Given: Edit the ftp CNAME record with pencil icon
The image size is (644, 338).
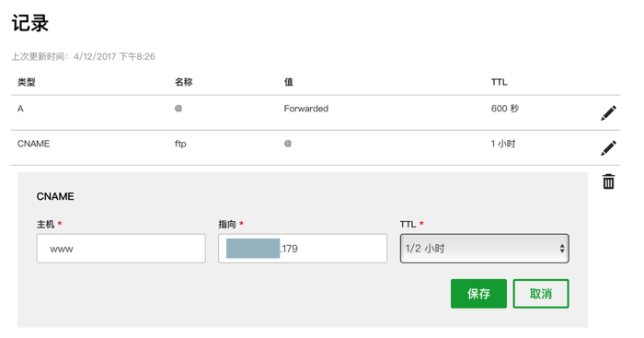Looking at the screenshot, I should [x=608, y=148].
